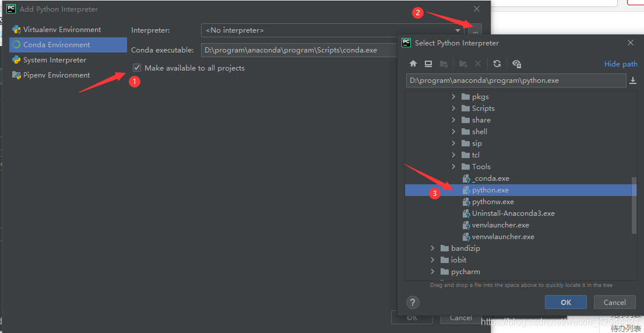Click the iobit folder icon

(445, 260)
